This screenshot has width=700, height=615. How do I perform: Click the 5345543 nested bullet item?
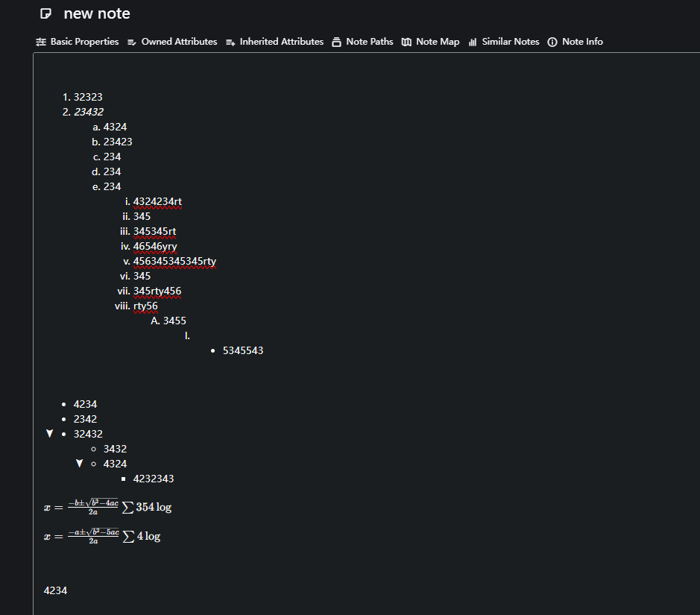pyautogui.click(x=242, y=350)
